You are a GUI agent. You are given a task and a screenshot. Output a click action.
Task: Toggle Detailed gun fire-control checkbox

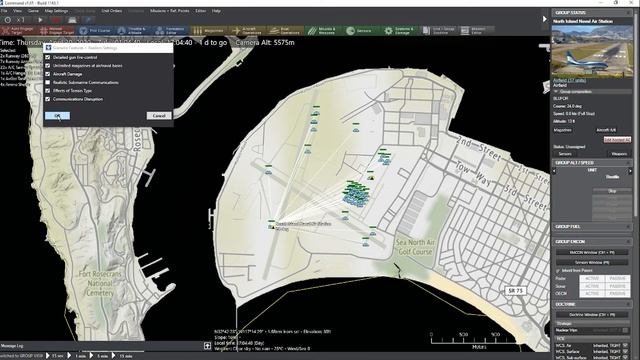48,57
